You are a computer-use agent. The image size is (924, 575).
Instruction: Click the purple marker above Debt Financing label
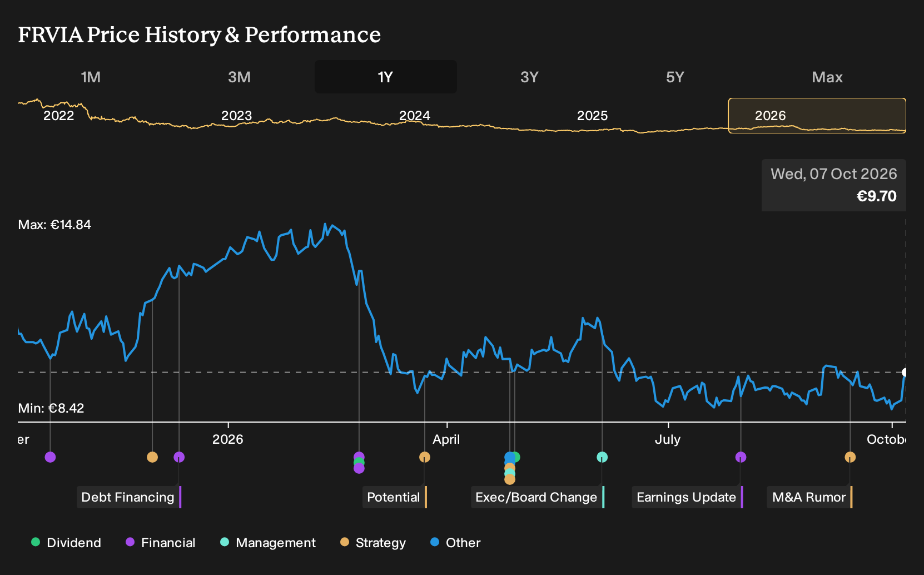click(179, 457)
